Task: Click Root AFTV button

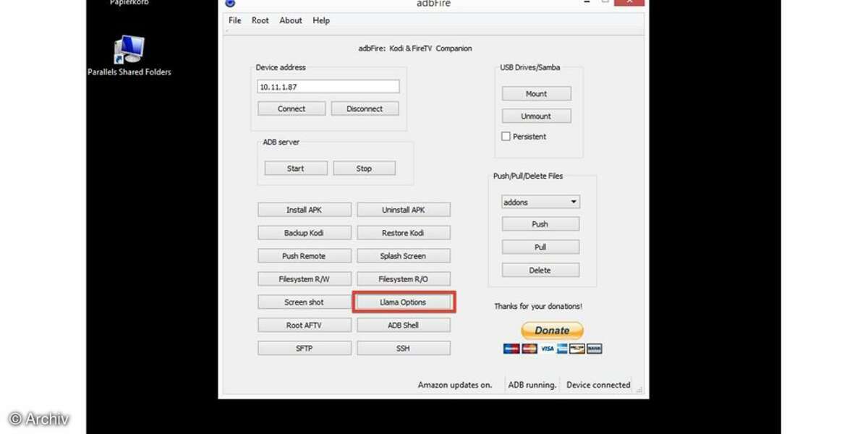Action: tap(305, 325)
